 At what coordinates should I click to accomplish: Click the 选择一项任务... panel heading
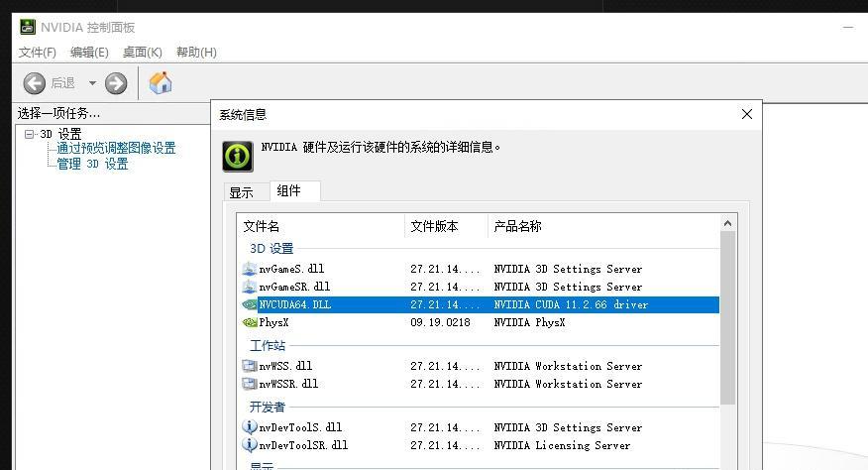point(58,114)
